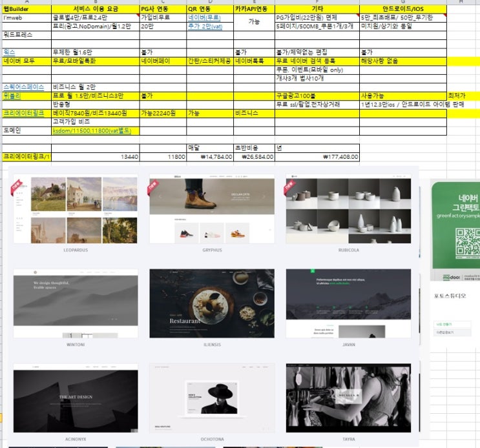Select the ₩177,408.00 yearly cell
The image size is (480, 448).
tap(317, 157)
